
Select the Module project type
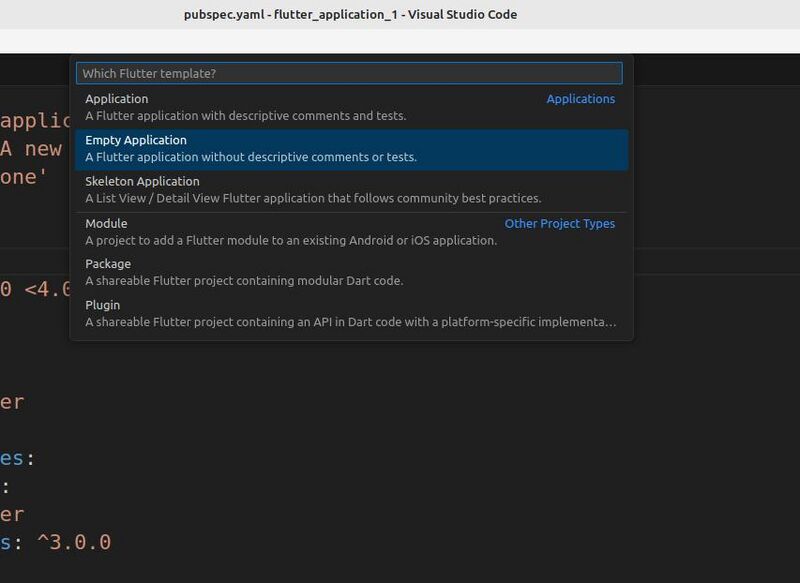352,232
